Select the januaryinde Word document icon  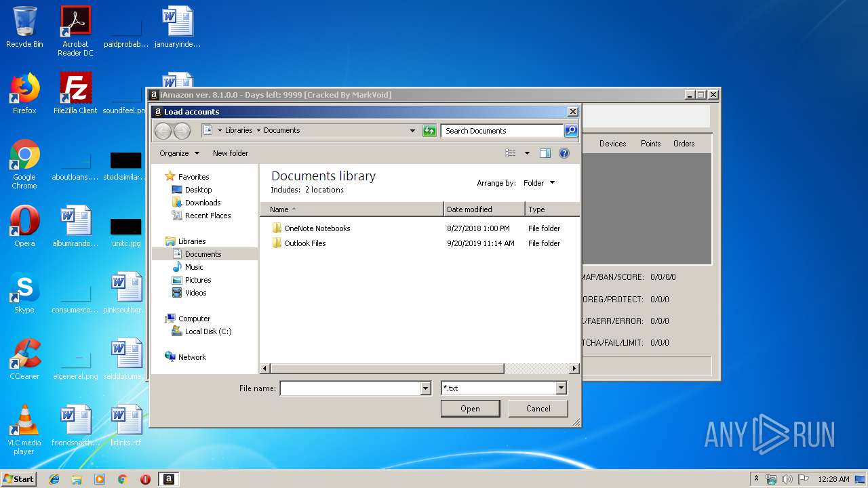point(178,27)
